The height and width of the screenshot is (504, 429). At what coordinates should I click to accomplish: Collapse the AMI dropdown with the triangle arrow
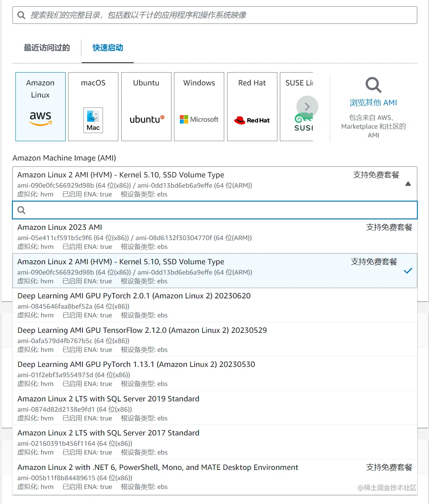click(408, 184)
